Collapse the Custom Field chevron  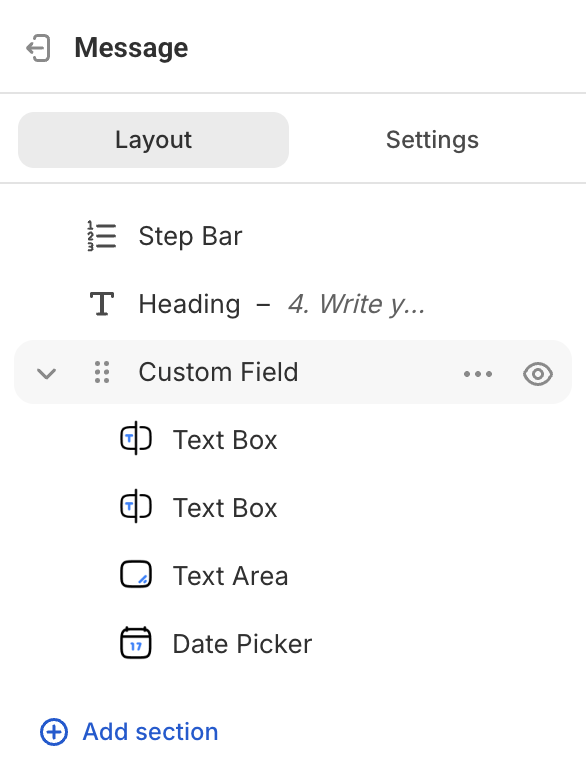47,374
